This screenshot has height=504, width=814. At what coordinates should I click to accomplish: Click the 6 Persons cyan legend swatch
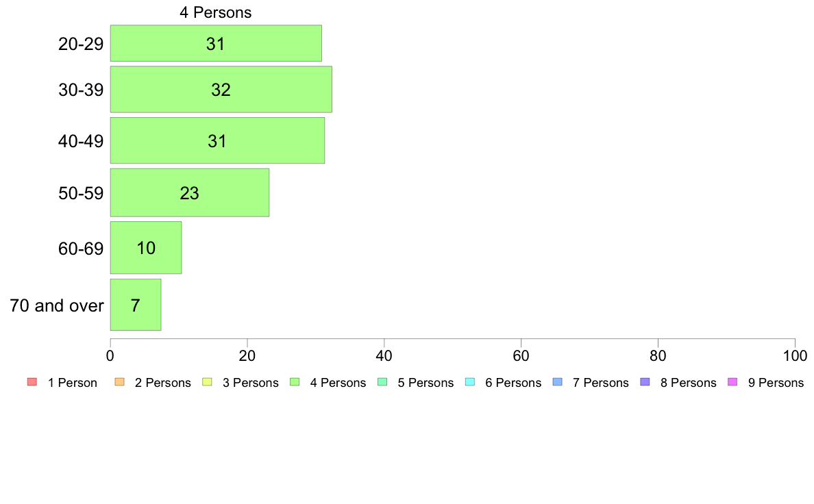pos(470,382)
